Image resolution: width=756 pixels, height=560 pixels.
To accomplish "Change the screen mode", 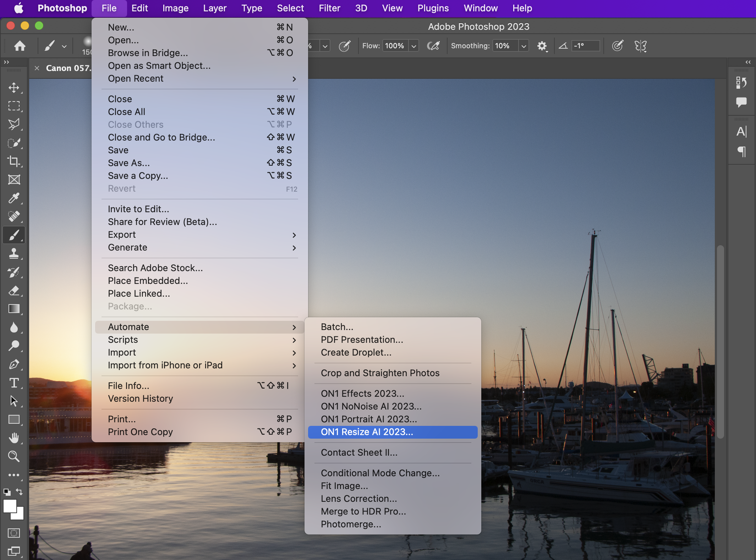I will (14, 551).
